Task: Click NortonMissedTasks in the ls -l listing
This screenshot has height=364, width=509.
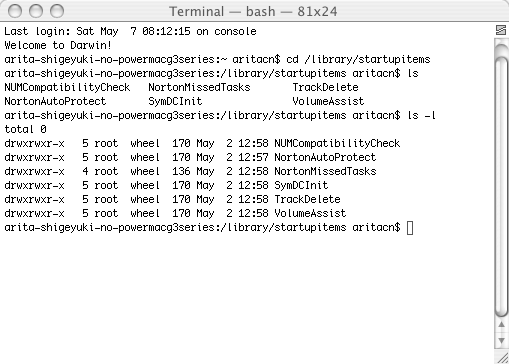Action: click(325, 171)
